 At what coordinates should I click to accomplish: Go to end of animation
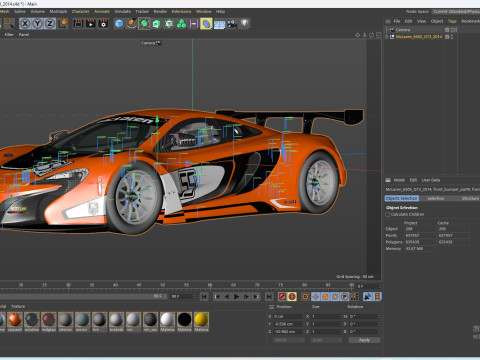click(x=269, y=296)
